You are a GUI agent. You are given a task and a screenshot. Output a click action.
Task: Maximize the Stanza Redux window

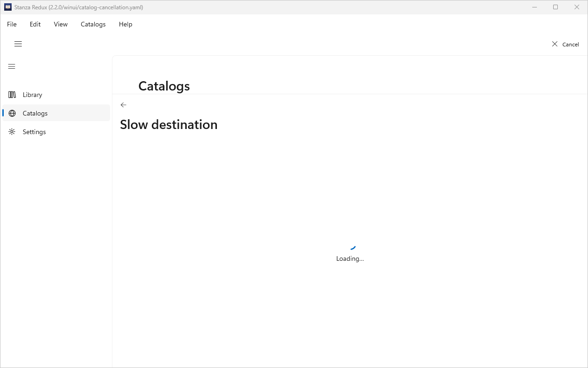pyautogui.click(x=555, y=7)
